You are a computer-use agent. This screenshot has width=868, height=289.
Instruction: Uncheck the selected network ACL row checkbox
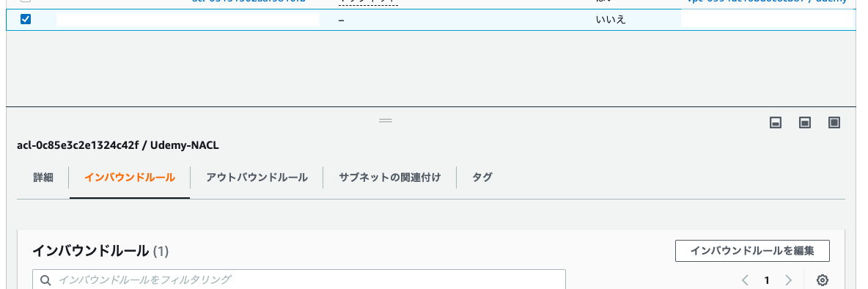(26, 19)
